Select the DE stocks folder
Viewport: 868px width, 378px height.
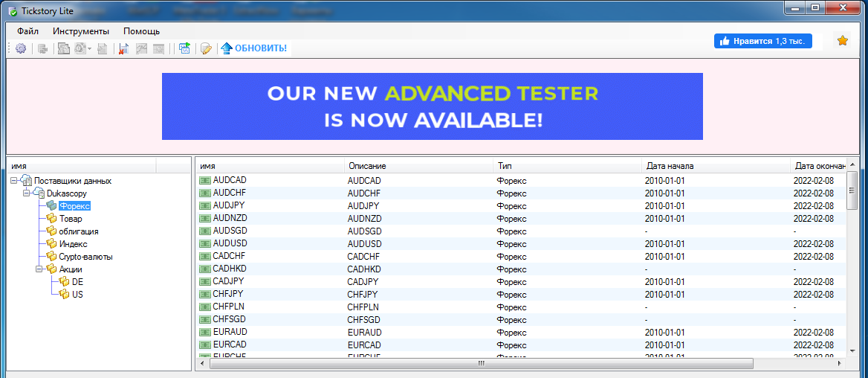point(77,282)
